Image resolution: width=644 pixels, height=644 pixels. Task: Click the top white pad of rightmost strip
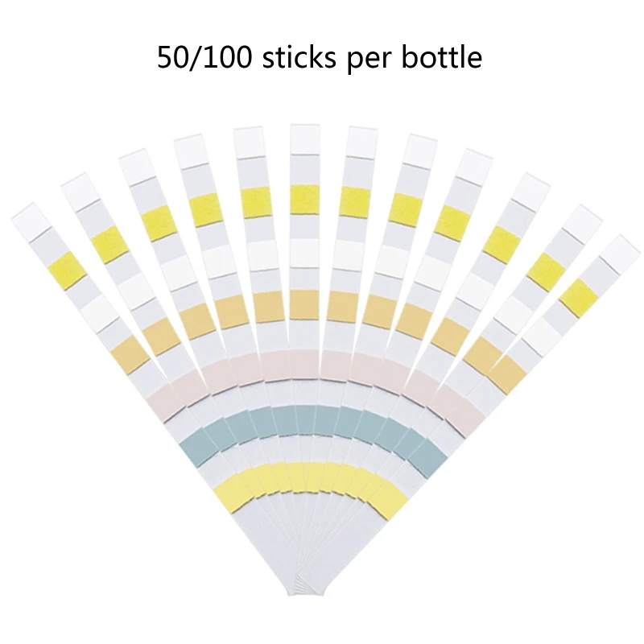[x=620, y=254]
